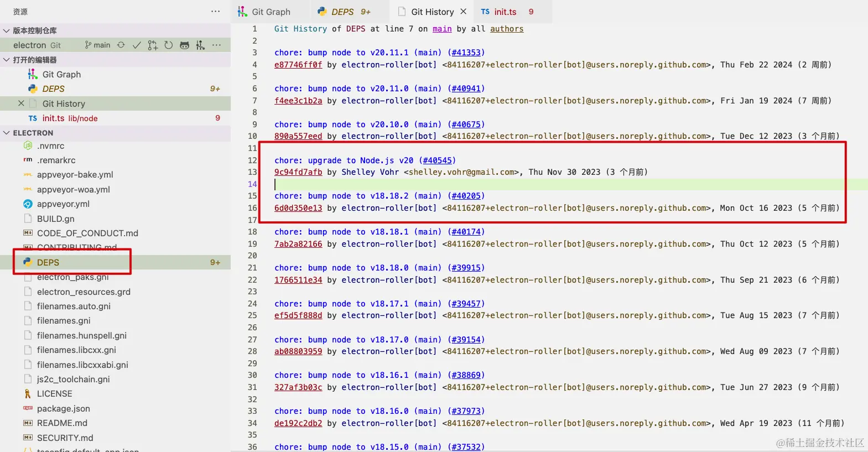Select the Git History tab

tap(432, 12)
